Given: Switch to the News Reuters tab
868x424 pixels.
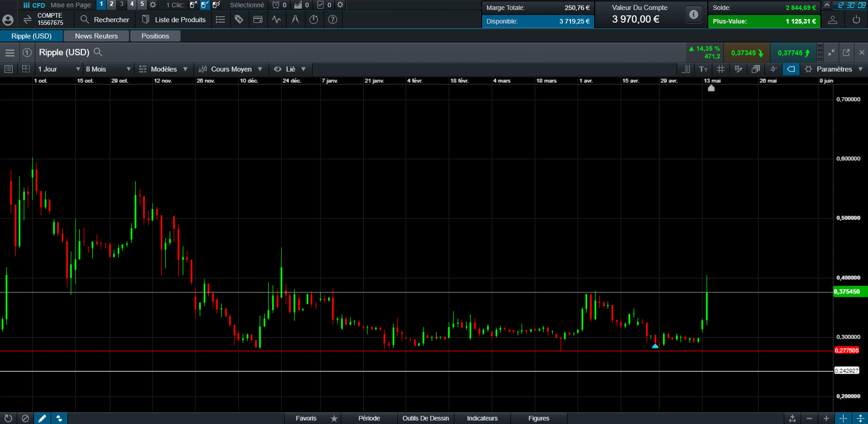Looking at the screenshot, I should click(x=96, y=36).
